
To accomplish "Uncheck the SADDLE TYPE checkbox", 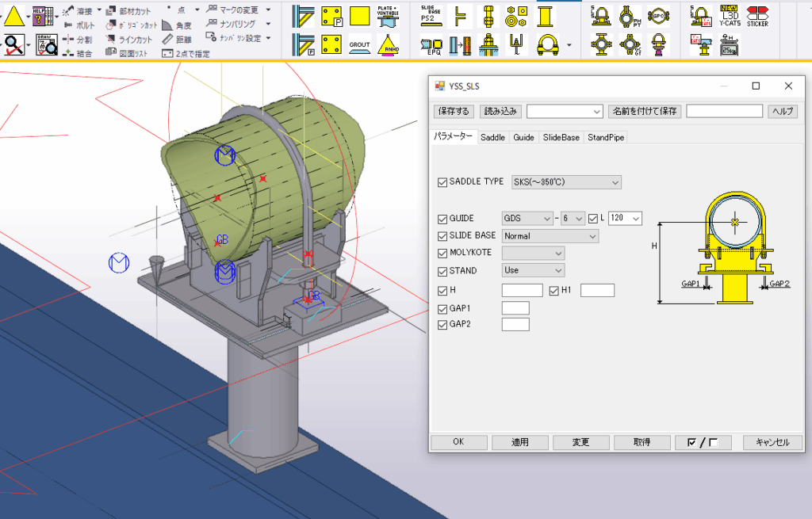I will 442,182.
